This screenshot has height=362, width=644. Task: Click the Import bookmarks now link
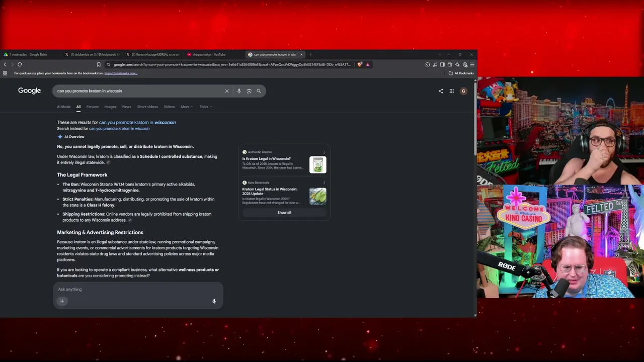[121, 73]
